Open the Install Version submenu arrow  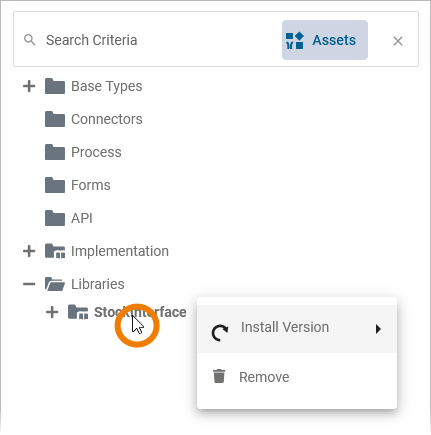pos(378,329)
